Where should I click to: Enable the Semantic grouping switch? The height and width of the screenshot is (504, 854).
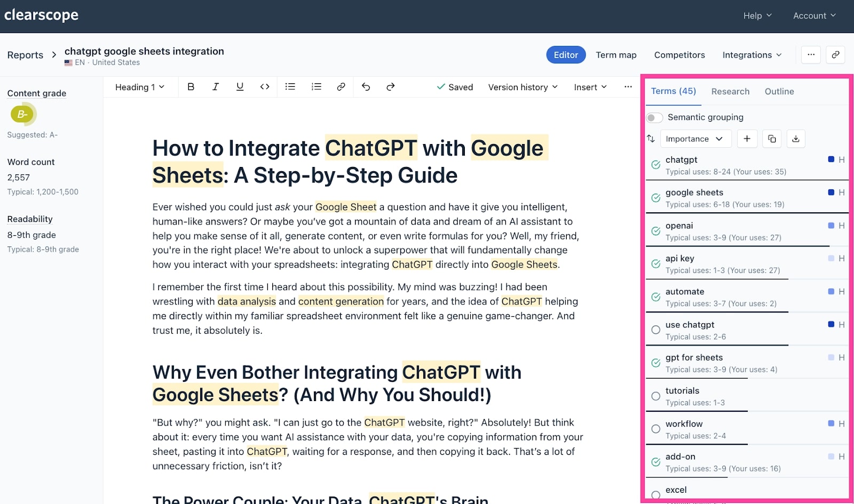(655, 117)
